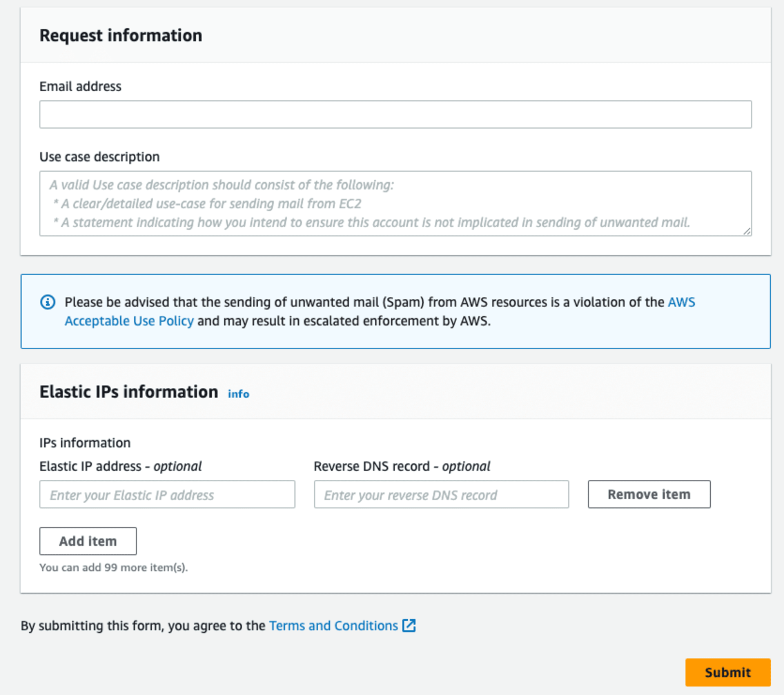Screen dimensions: 784x695
Task: Select the 'Elastic IPs information' heading
Action: (x=129, y=392)
